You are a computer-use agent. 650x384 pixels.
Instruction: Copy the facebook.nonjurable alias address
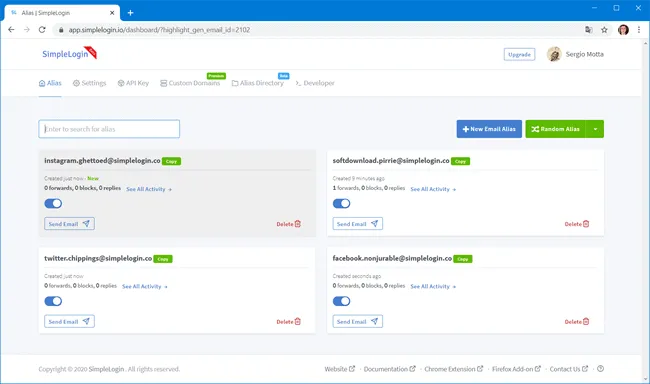(x=463, y=259)
